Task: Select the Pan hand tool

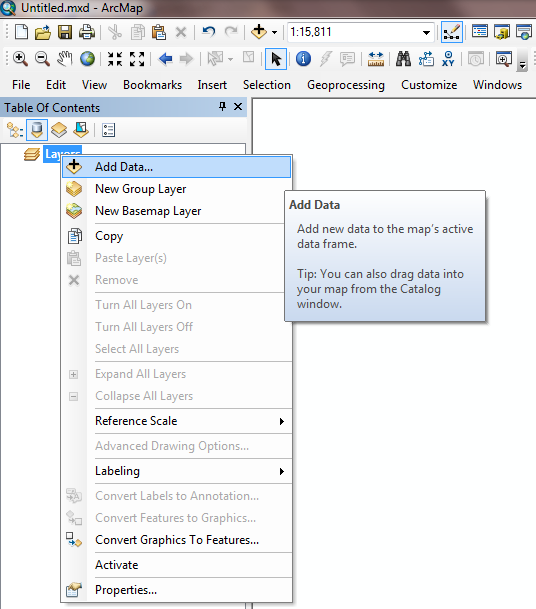Action: (x=65, y=59)
